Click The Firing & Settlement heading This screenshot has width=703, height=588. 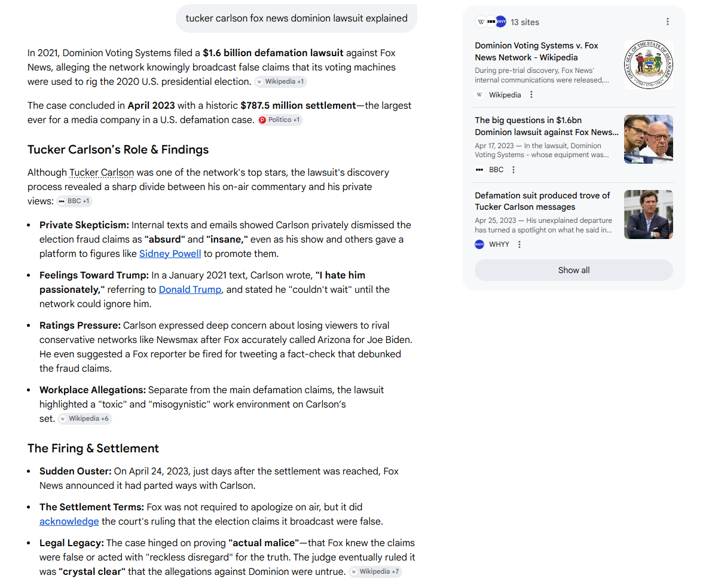tap(93, 449)
